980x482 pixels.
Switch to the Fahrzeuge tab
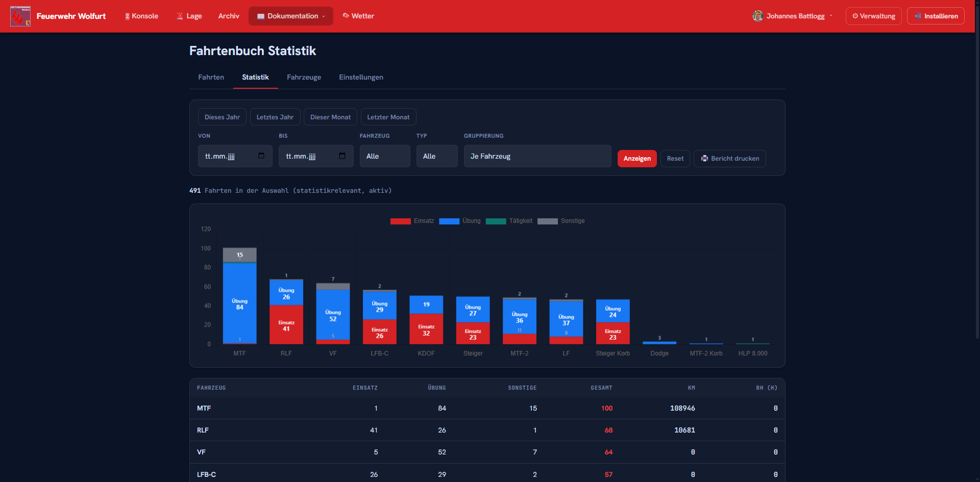click(x=304, y=77)
